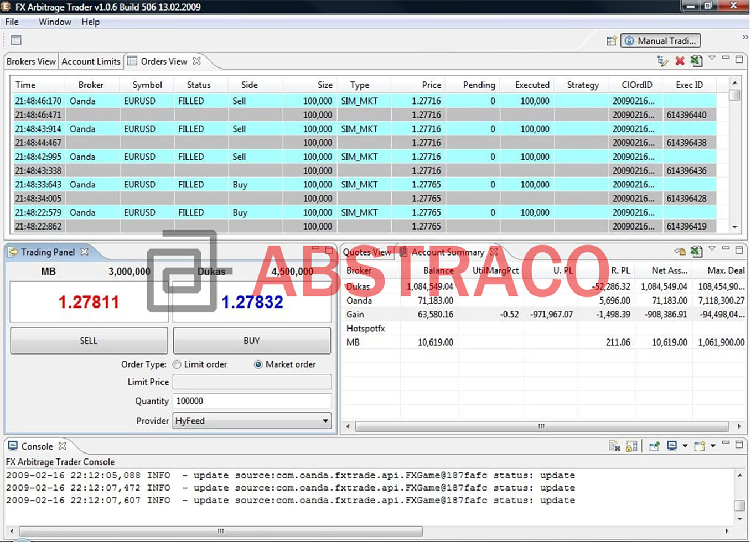Pin the Console view

(x=654, y=445)
